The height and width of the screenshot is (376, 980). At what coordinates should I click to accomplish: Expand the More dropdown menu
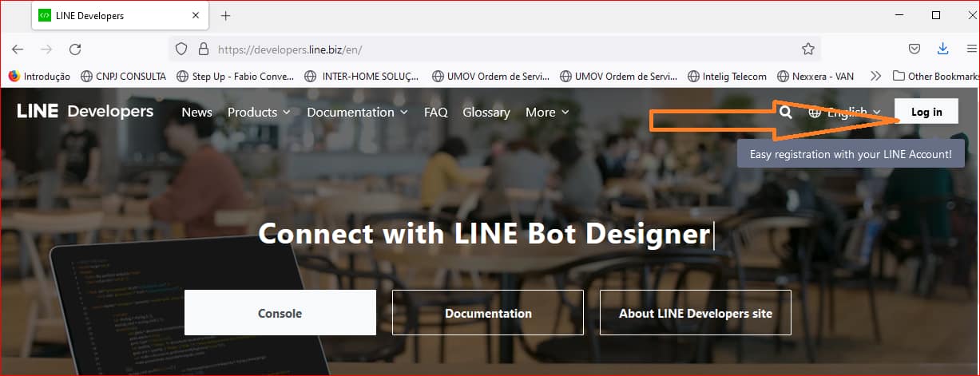547,113
